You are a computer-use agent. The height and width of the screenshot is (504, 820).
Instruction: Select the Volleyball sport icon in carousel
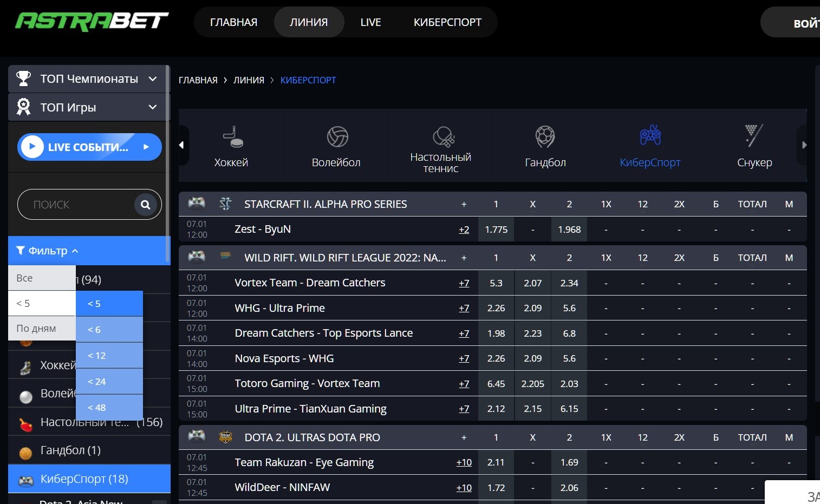337,136
